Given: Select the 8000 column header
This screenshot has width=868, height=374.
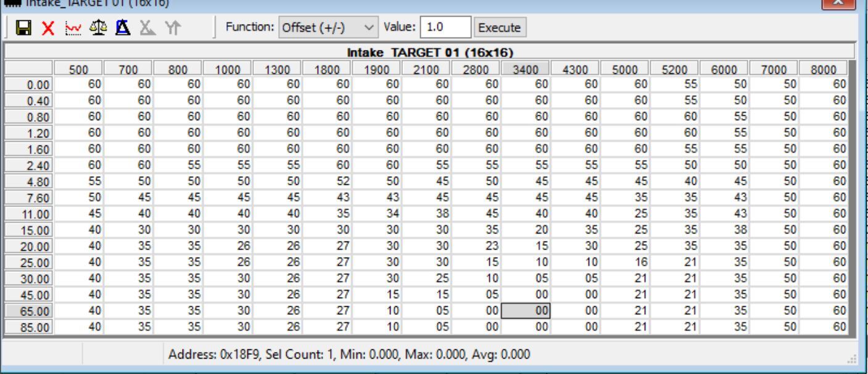Looking at the screenshot, I should pos(824,68).
